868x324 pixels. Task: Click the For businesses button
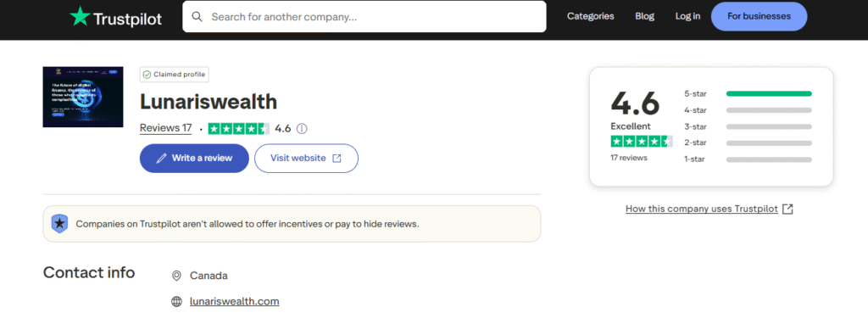(x=759, y=16)
